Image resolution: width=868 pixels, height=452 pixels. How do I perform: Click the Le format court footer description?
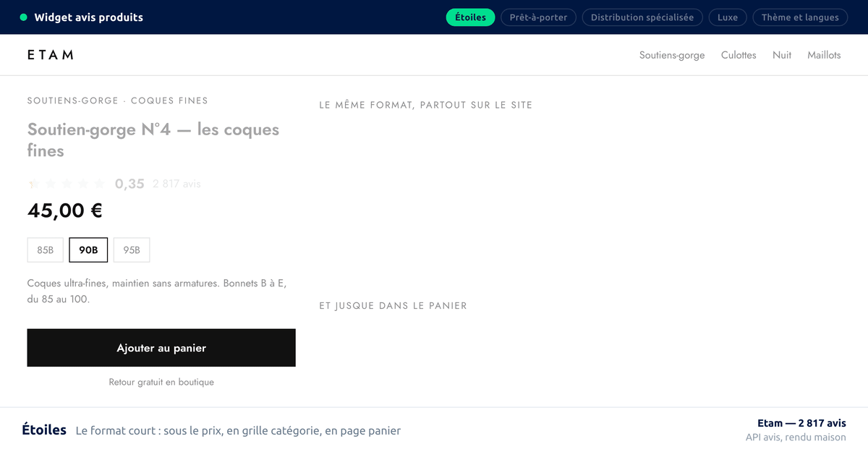(238, 430)
